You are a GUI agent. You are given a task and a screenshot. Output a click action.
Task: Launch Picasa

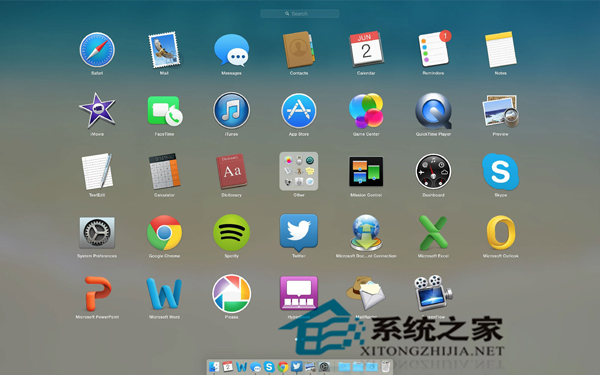232,294
